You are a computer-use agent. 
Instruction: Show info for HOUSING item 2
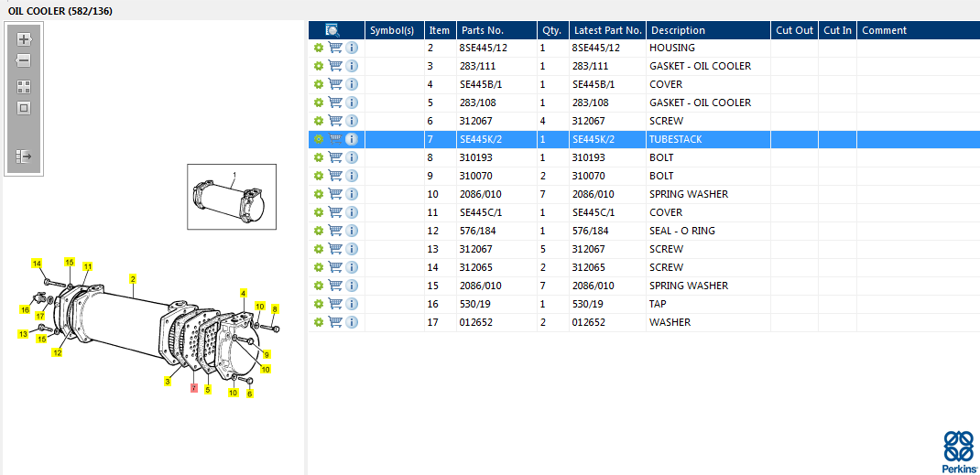coord(352,49)
